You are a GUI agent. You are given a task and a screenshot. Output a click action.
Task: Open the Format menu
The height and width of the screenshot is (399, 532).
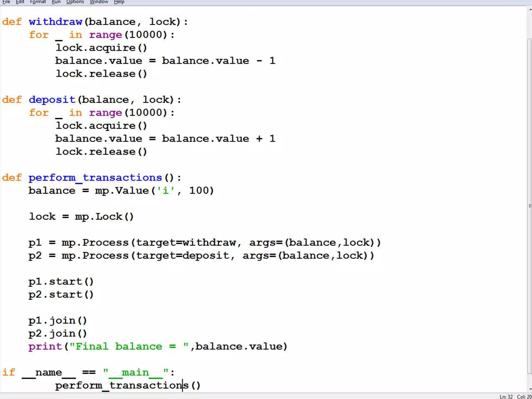(38, 2)
